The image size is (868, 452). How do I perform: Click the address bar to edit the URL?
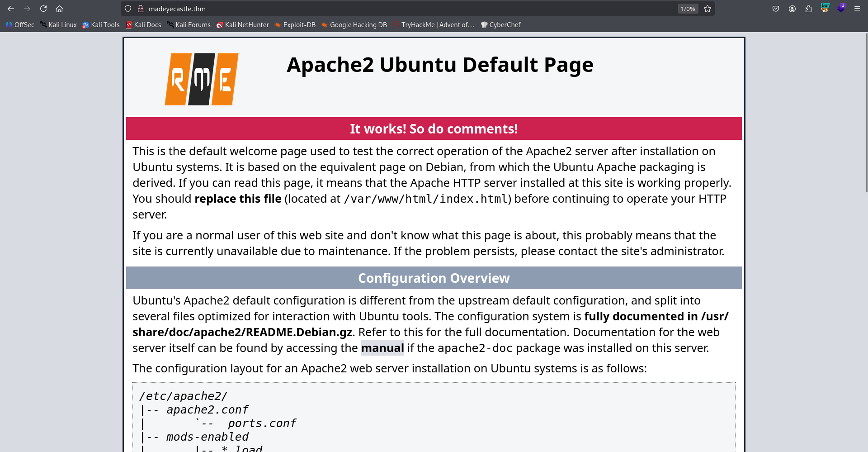tap(316, 9)
